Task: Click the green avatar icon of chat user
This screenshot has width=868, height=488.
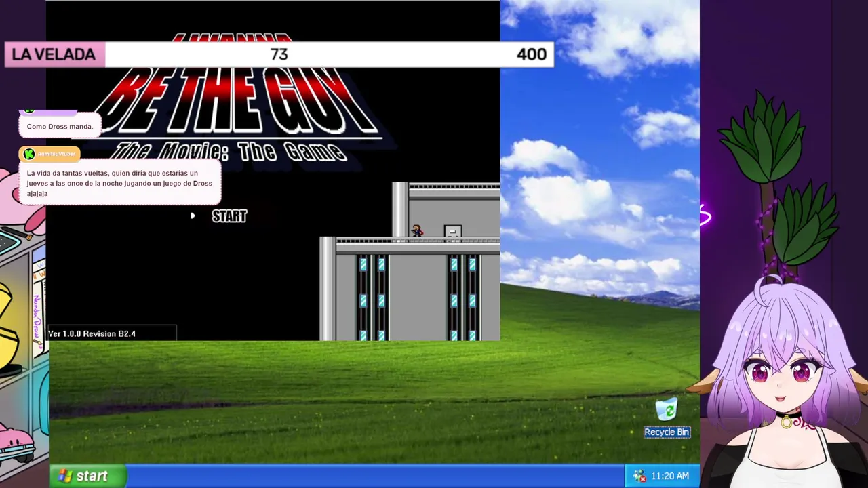Action: click(x=29, y=154)
